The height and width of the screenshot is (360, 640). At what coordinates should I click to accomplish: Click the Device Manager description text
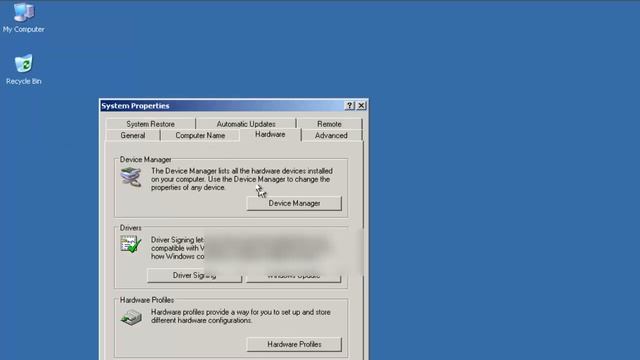242,179
